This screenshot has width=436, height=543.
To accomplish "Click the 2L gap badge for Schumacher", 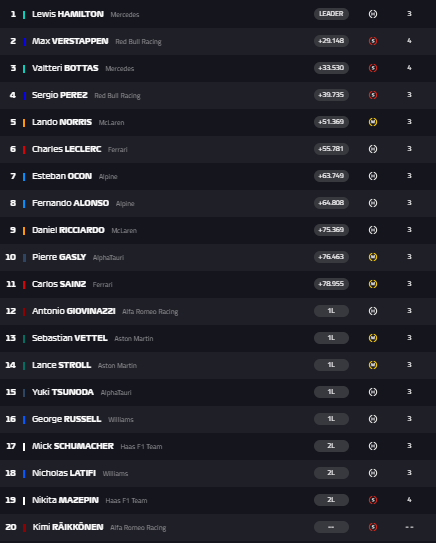I will click(331, 446).
